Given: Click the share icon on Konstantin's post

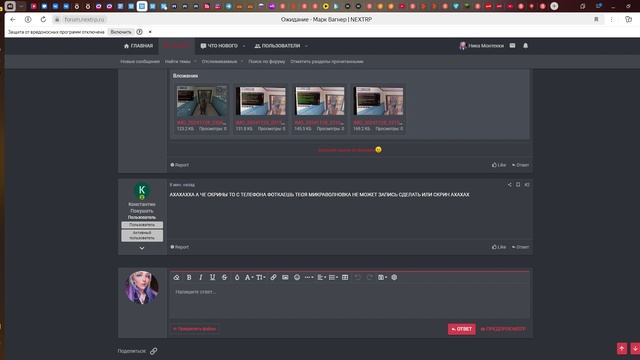Looking at the screenshot, I should [509, 185].
